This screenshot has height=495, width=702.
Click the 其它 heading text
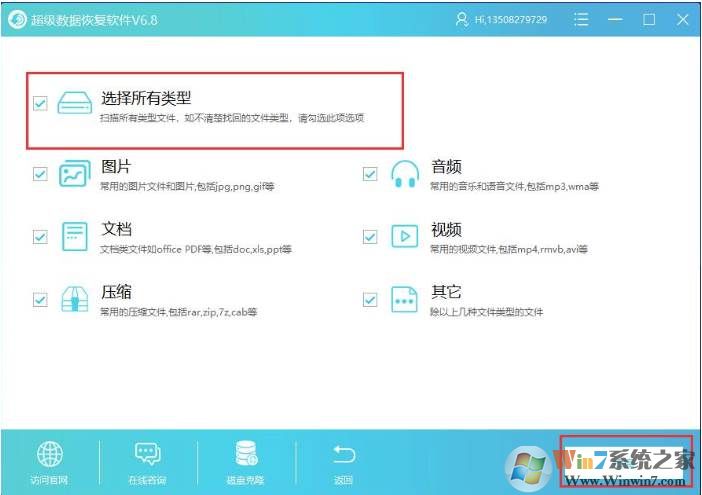click(446, 292)
